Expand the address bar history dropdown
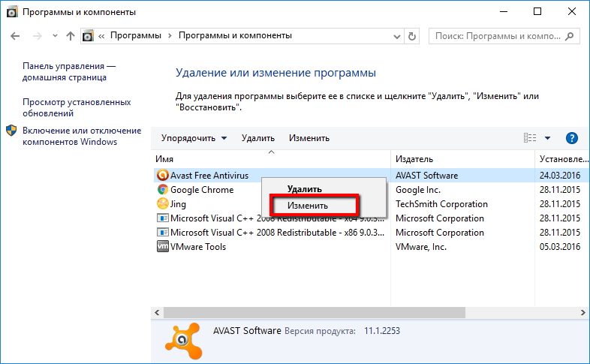 [396, 37]
